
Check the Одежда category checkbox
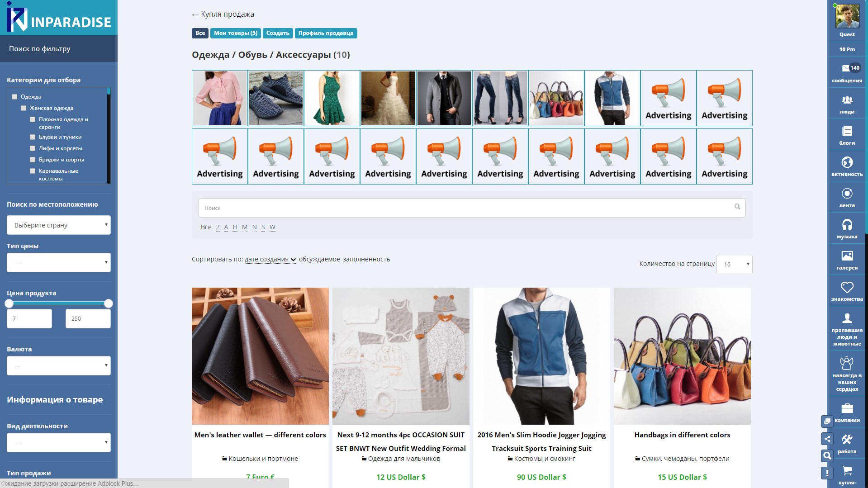tap(14, 97)
